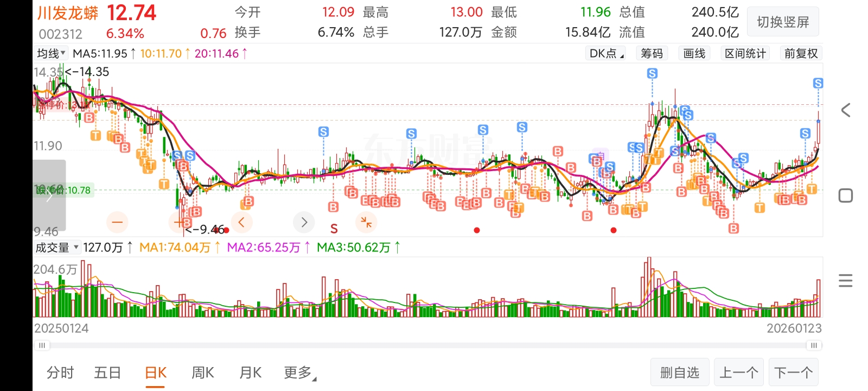This screenshot has width=868, height=391.
Task: Click the end date 20260123
Action: coord(794,329)
